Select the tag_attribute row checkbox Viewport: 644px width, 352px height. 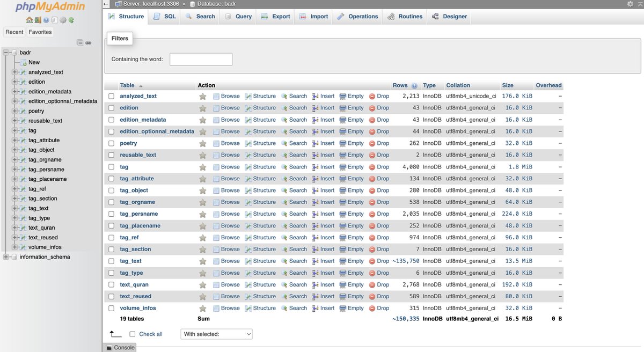(x=111, y=179)
